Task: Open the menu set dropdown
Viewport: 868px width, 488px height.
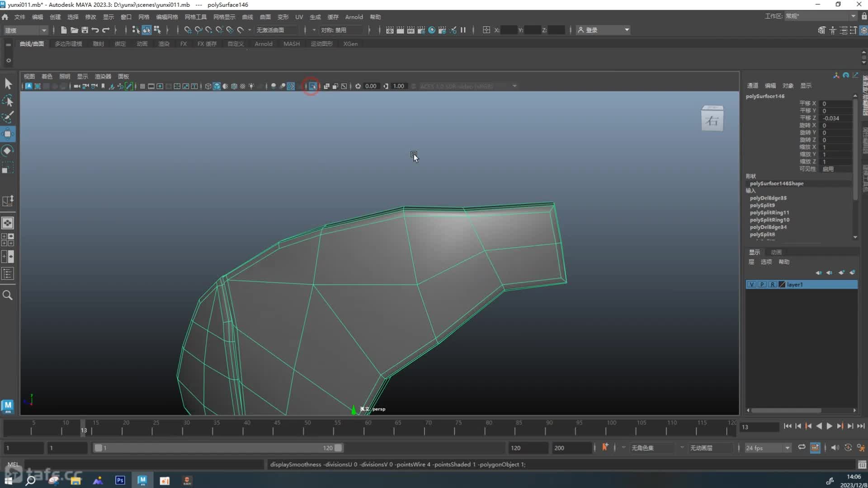Action: pyautogui.click(x=25, y=30)
